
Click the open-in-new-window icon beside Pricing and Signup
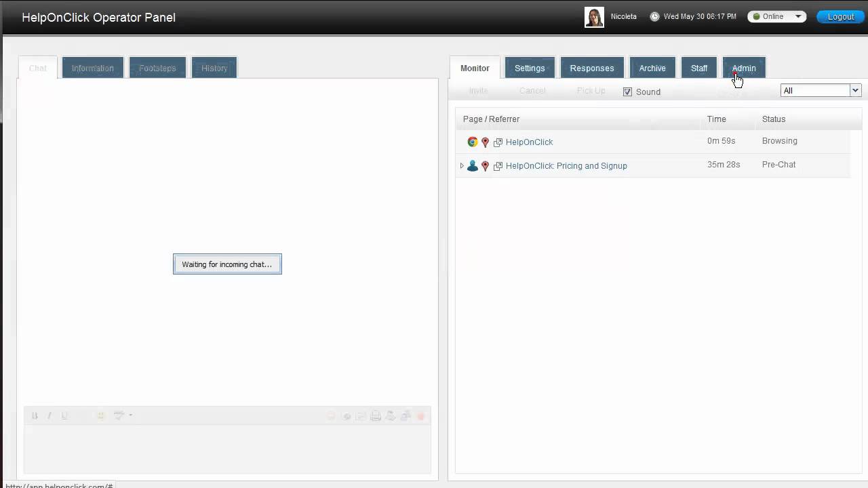tap(498, 166)
